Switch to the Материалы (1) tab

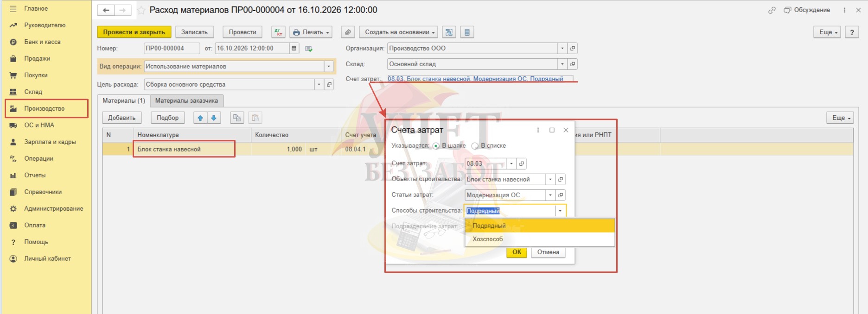tap(124, 100)
